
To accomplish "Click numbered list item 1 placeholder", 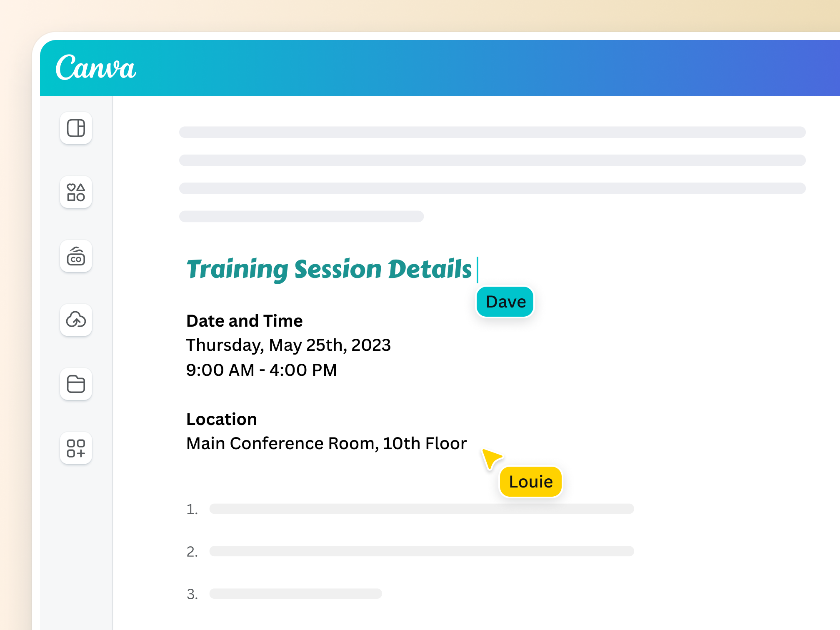I will click(x=421, y=509).
